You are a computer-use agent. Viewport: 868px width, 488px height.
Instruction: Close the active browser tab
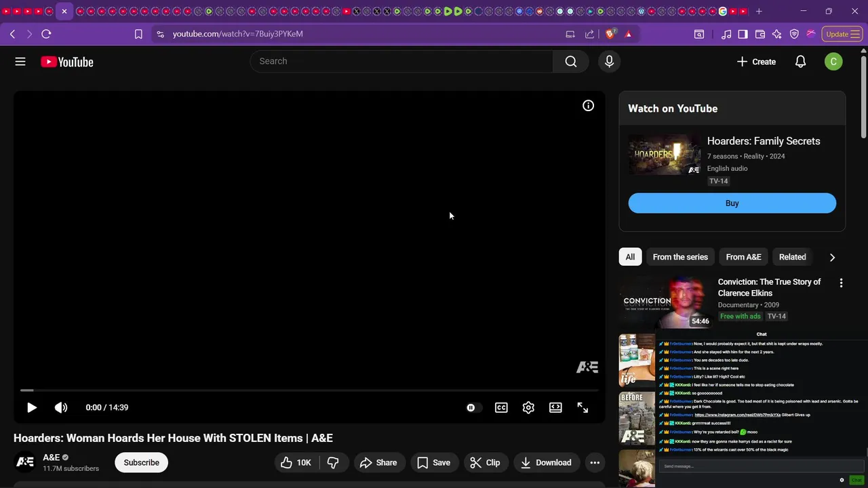pyautogui.click(x=64, y=12)
